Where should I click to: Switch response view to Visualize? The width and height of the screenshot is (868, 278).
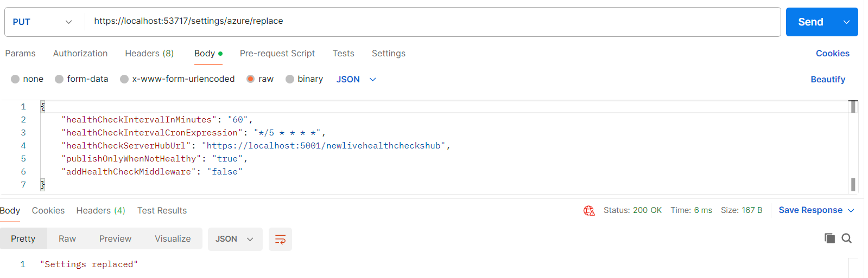(x=173, y=238)
